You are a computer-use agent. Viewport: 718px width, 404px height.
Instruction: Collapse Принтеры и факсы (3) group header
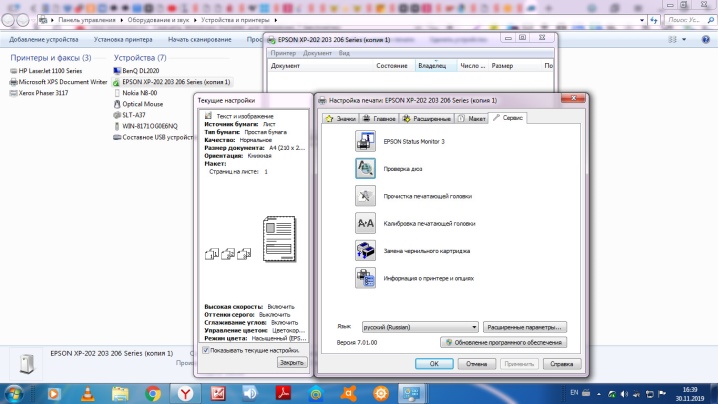50,58
